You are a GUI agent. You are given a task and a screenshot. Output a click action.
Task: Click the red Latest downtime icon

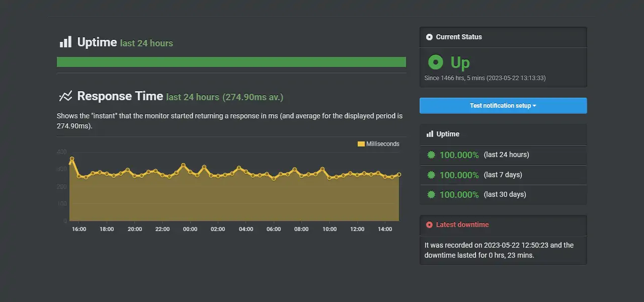pyautogui.click(x=429, y=225)
